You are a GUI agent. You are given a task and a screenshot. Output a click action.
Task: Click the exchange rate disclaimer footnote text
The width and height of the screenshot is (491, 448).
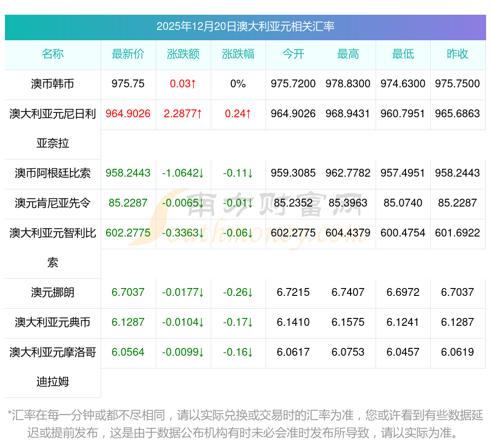point(245,424)
